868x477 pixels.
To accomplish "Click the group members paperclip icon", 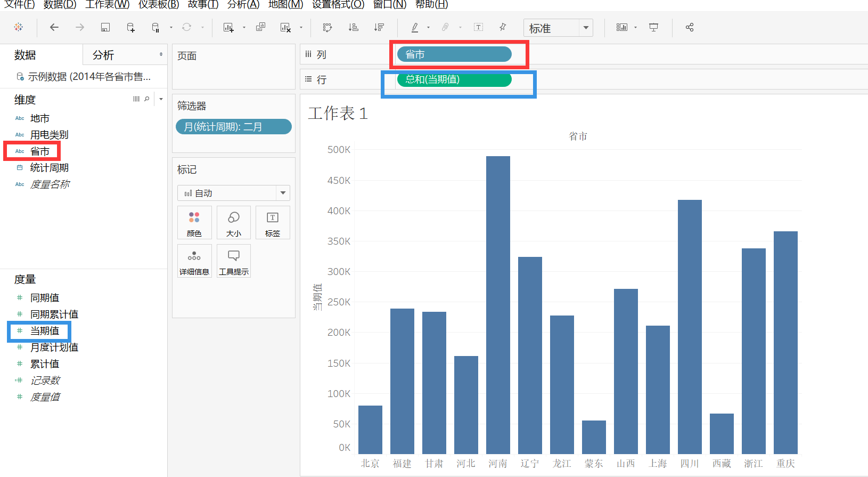I will coord(445,27).
